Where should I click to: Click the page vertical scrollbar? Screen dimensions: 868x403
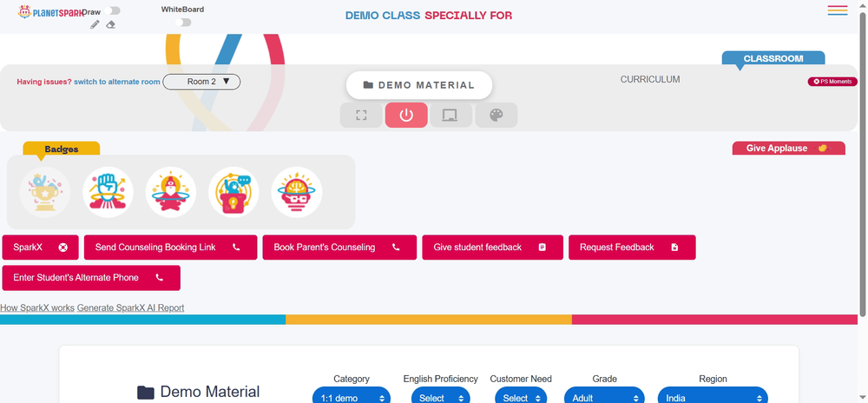click(863, 166)
